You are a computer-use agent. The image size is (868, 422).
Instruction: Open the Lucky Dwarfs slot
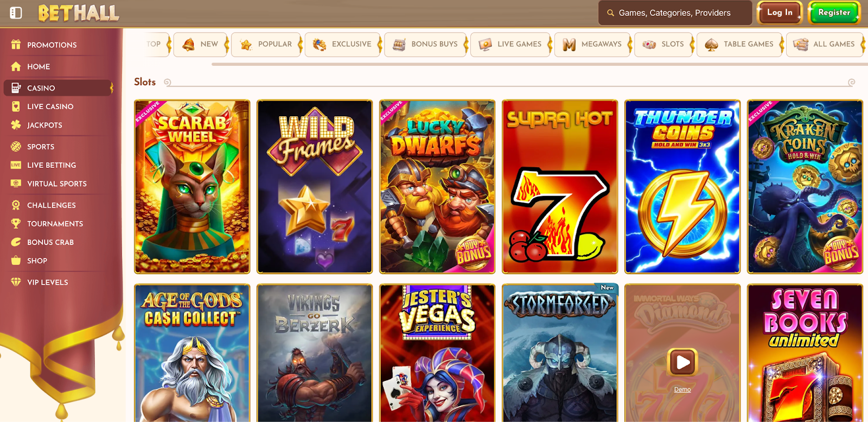coord(437,186)
